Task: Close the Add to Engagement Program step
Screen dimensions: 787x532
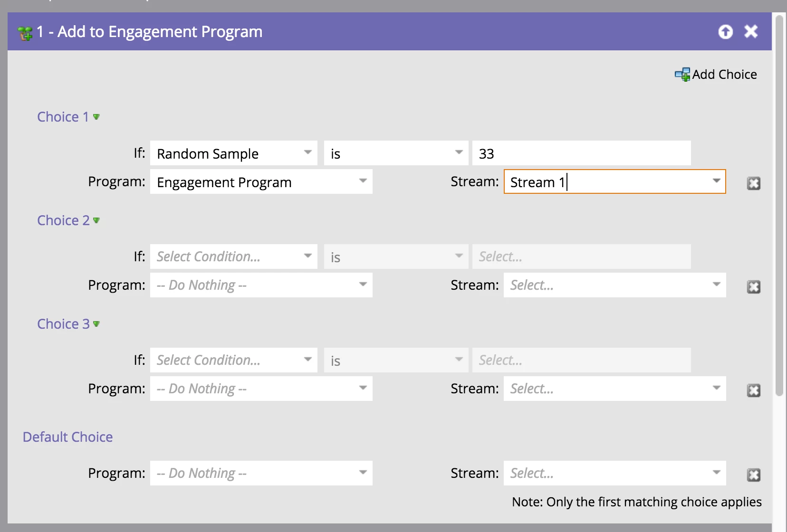Action: point(751,32)
